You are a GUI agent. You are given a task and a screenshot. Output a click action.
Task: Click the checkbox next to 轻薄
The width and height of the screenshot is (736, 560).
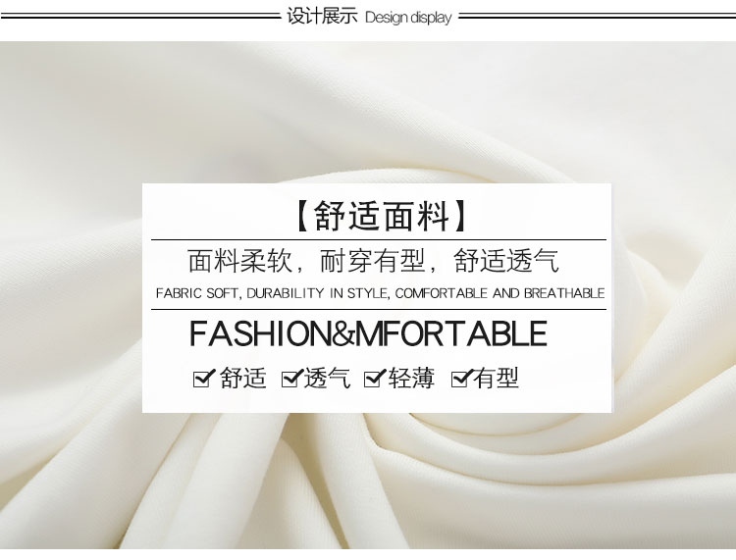tap(374, 378)
